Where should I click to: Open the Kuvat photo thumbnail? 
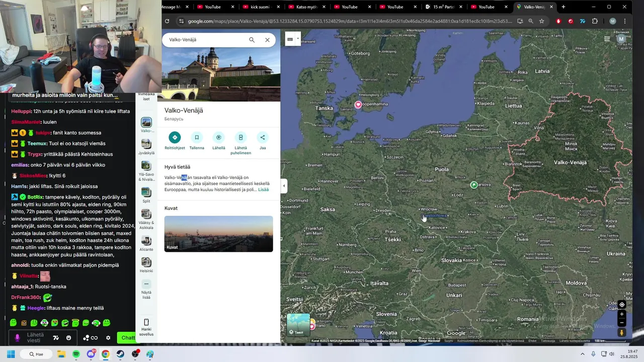218,234
